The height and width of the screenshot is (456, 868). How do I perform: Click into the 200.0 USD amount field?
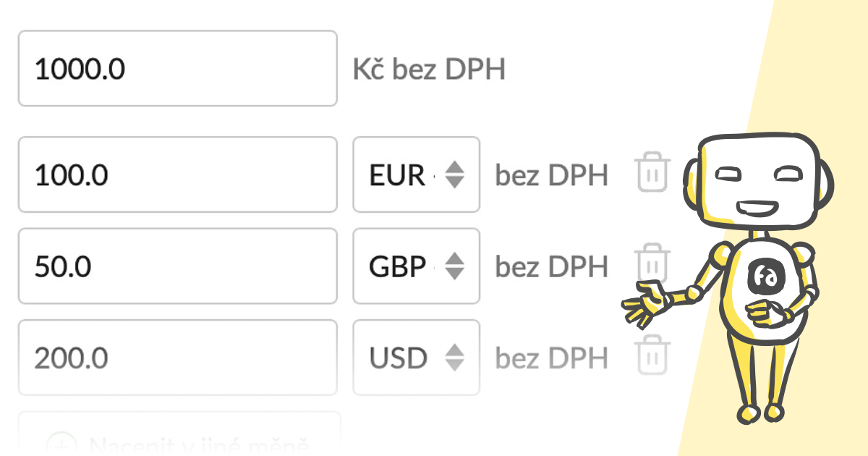pyautogui.click(x=177, y=358)
